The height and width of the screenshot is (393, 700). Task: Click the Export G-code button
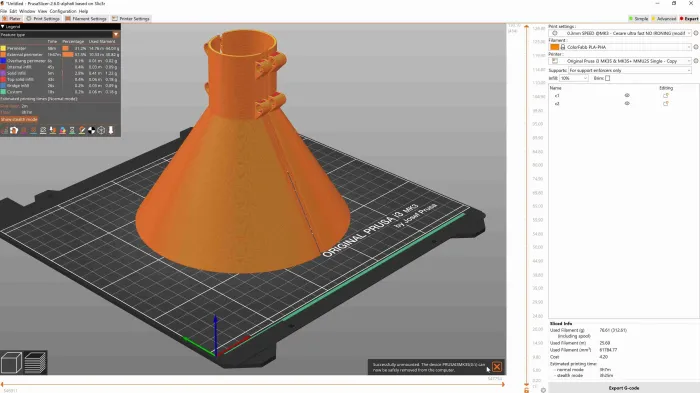[624, 388]
